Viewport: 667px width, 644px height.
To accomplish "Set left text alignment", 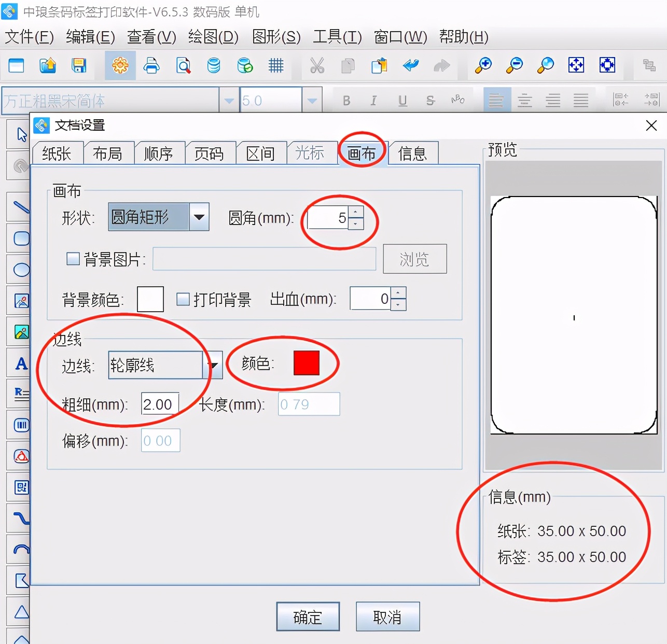I will point(497,100).
